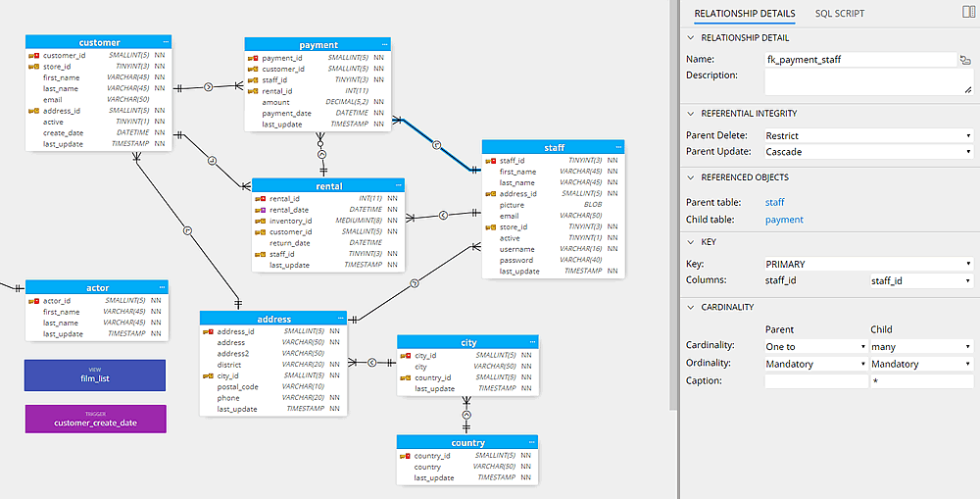Collapse the CARDINALITY section
This screenshot has height=499, width=980.
[x=691, y=307]
